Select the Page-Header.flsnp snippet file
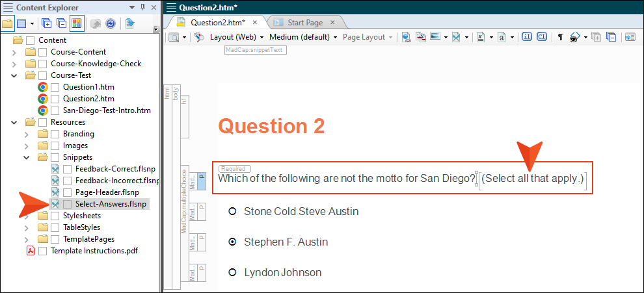Screen dimensions: 644x293 point(107,192)
